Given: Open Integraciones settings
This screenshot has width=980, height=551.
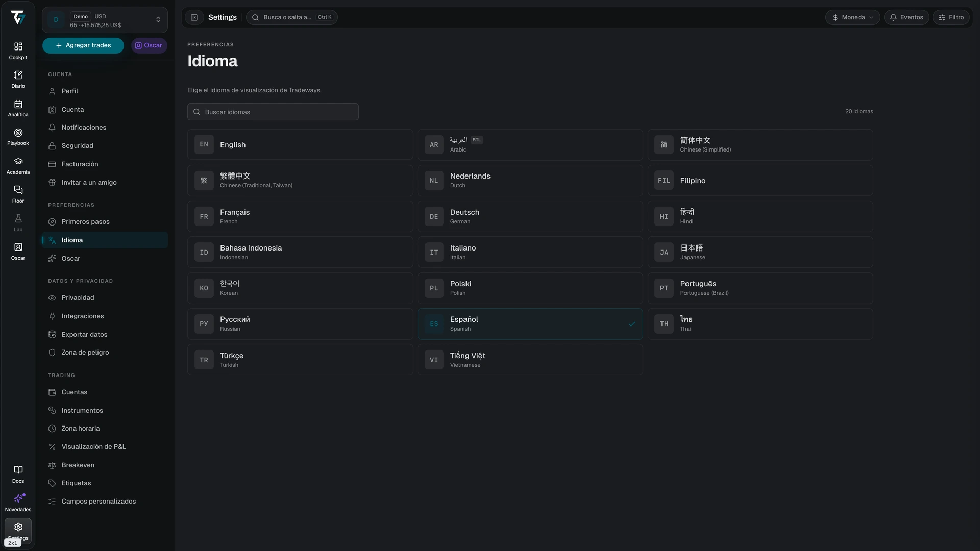Looking at the screenshot, I should (105, 316).
